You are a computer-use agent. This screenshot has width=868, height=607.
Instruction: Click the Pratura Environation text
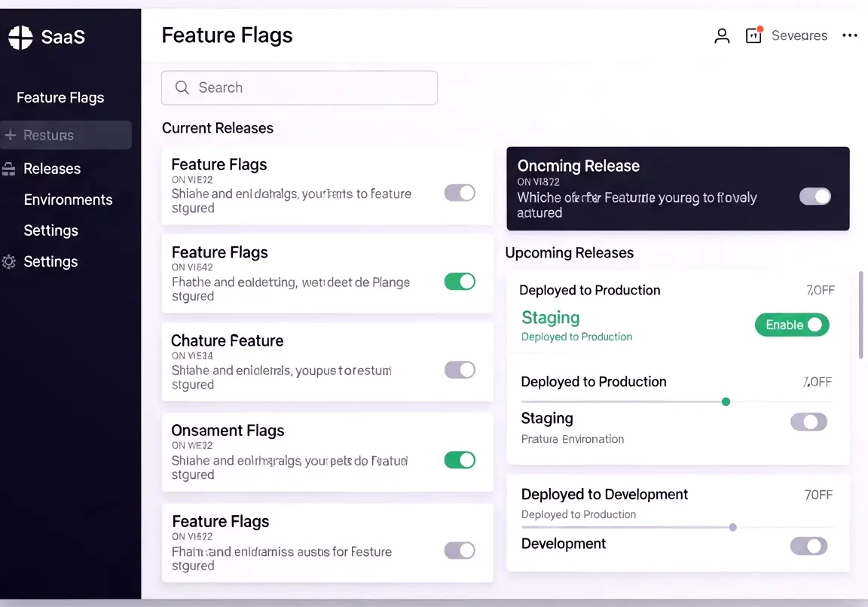click(x=573, y=439)
